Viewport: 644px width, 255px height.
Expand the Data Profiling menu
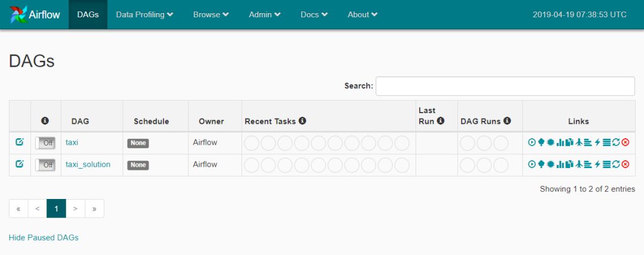coord(144,14)
